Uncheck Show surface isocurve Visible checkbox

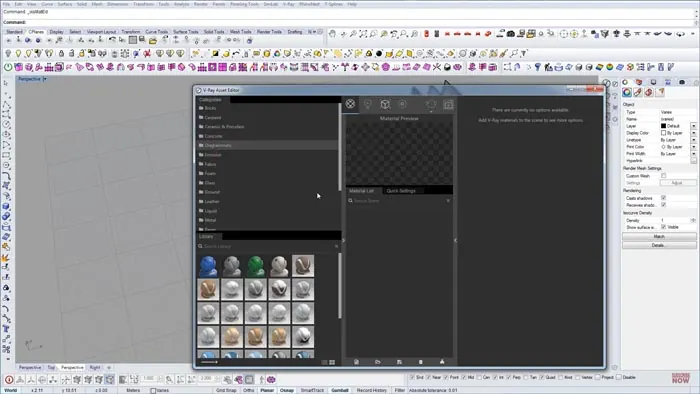click(663, 227)
